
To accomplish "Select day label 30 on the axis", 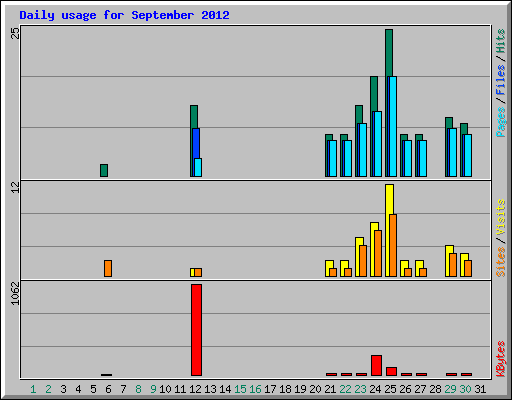I will (x=465, y=389).
